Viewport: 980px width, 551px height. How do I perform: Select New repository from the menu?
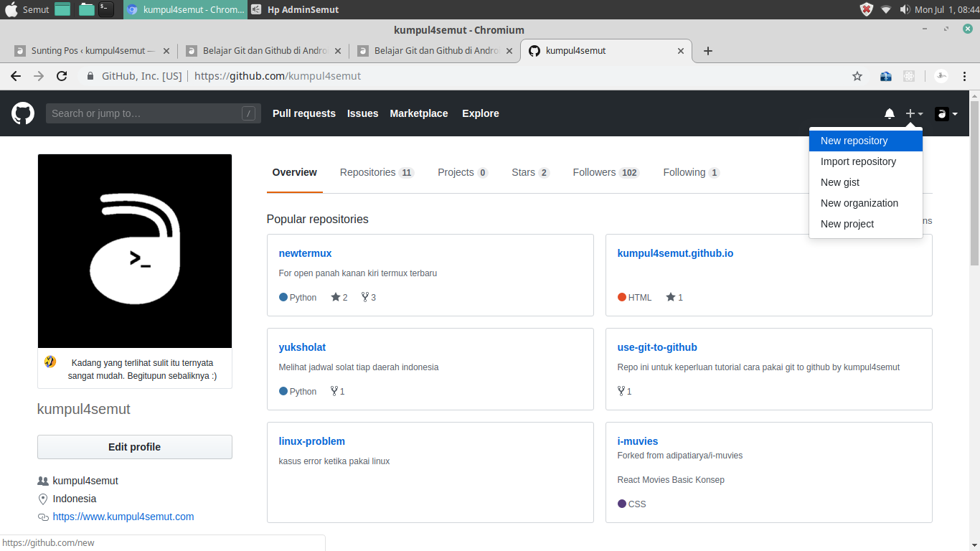click(x=854, y=141)
